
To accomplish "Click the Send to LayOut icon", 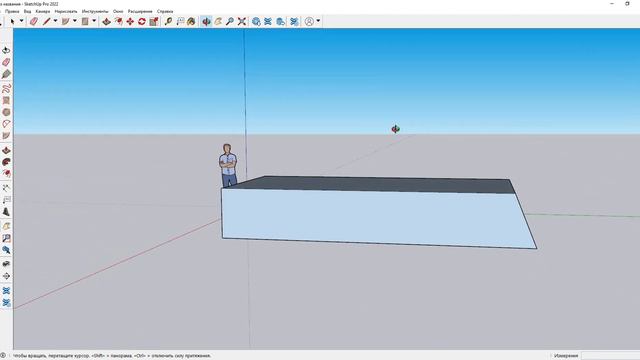I will click(280, 21).
